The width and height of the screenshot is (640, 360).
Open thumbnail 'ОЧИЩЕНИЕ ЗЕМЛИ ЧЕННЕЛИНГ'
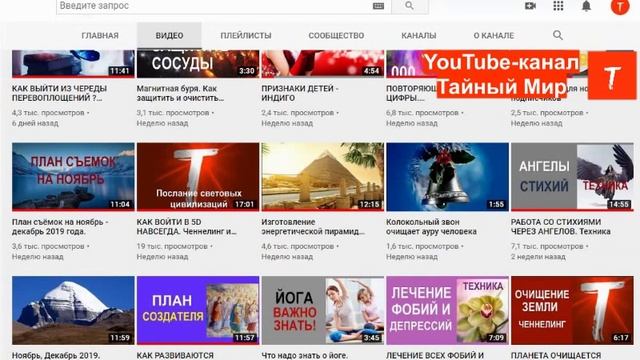click(572, 310)
